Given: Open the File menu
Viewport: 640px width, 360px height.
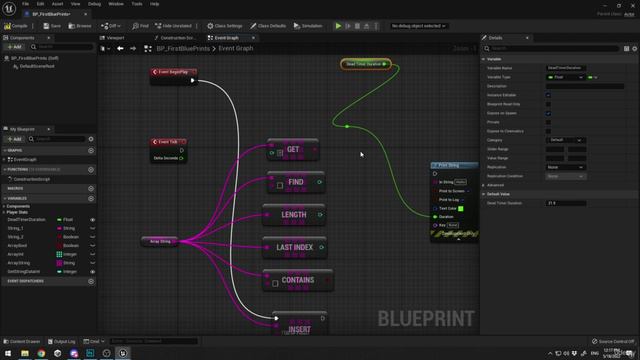Looking at the screenshot, I should (25, 4).
